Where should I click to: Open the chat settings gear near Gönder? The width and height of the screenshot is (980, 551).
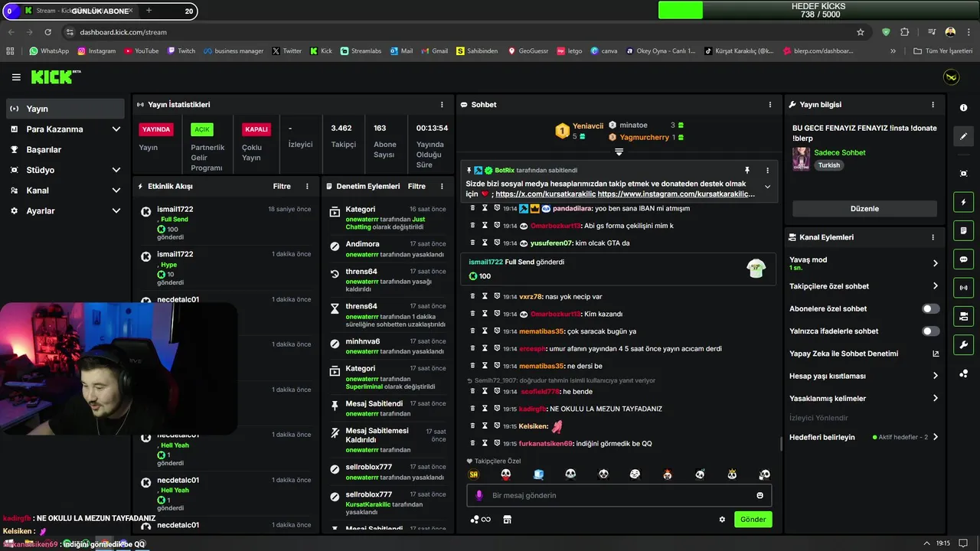click(x=722, y=520)
